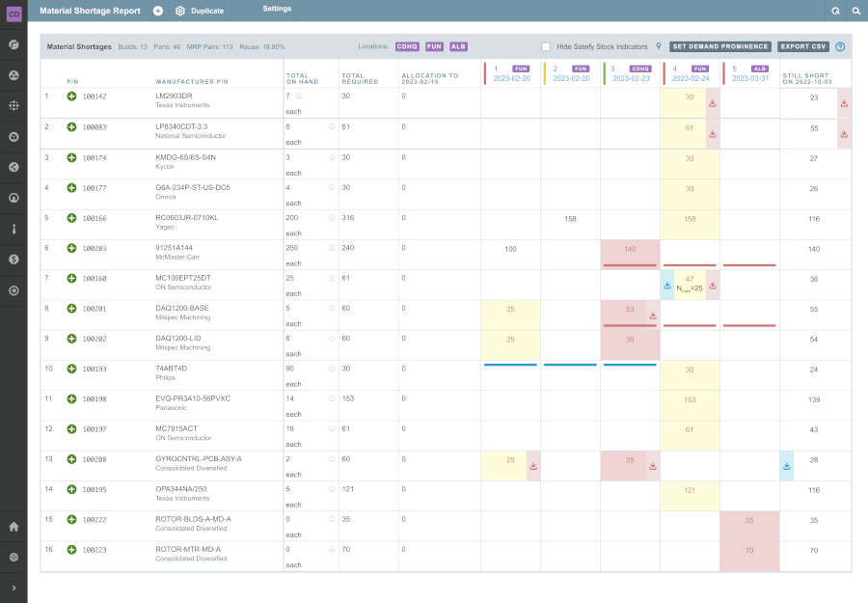868x603 pixels.
Task: Click the plus icon next to Material Shortage Report
Action: pos(158,11)
